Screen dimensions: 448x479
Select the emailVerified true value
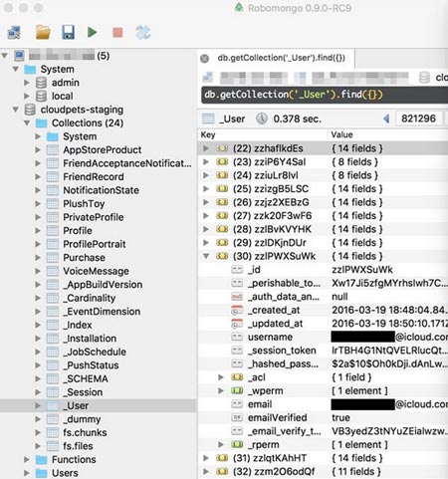(x=340, y=417)
